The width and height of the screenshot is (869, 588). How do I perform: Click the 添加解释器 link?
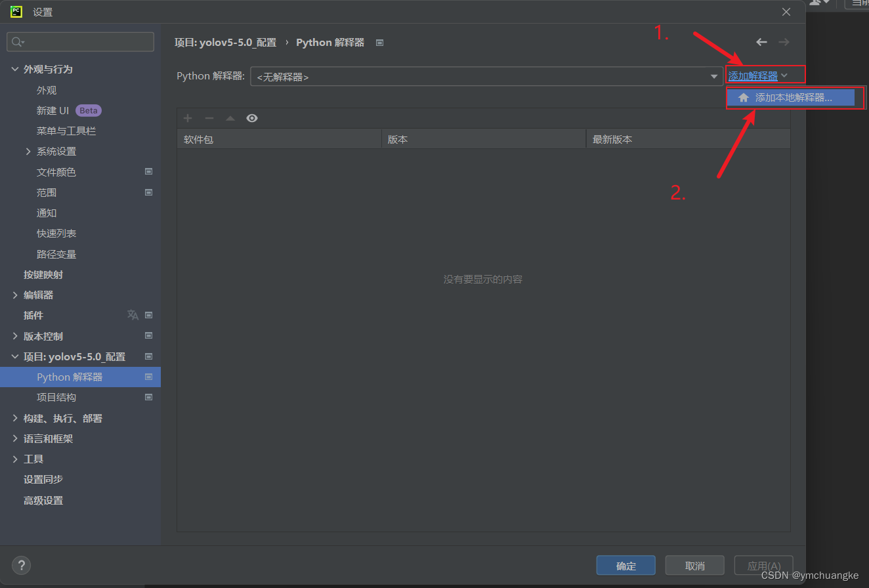tap(753, 76)
